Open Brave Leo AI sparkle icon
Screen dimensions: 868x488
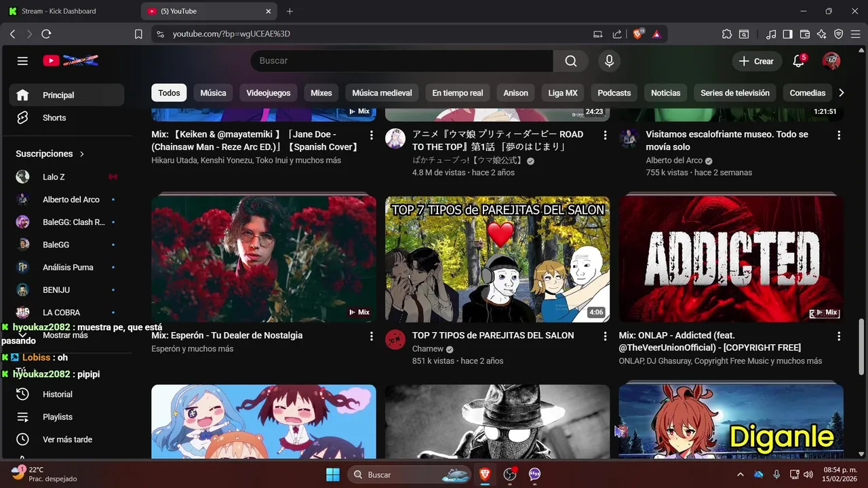click(x=822, y=34)
